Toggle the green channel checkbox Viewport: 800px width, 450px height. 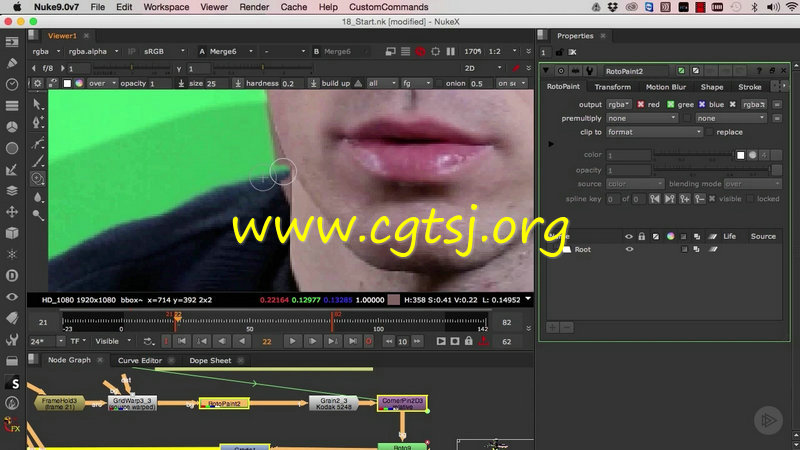coord(670,104)
